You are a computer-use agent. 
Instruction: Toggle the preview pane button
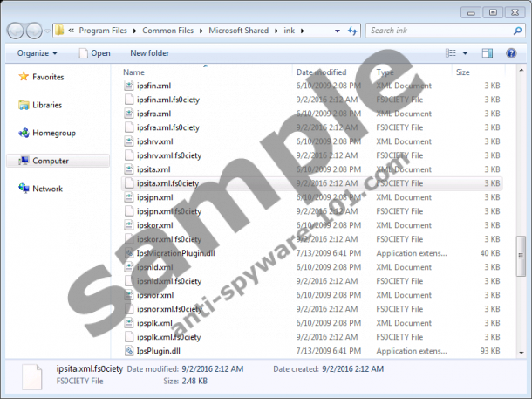(x=488, y=53)
